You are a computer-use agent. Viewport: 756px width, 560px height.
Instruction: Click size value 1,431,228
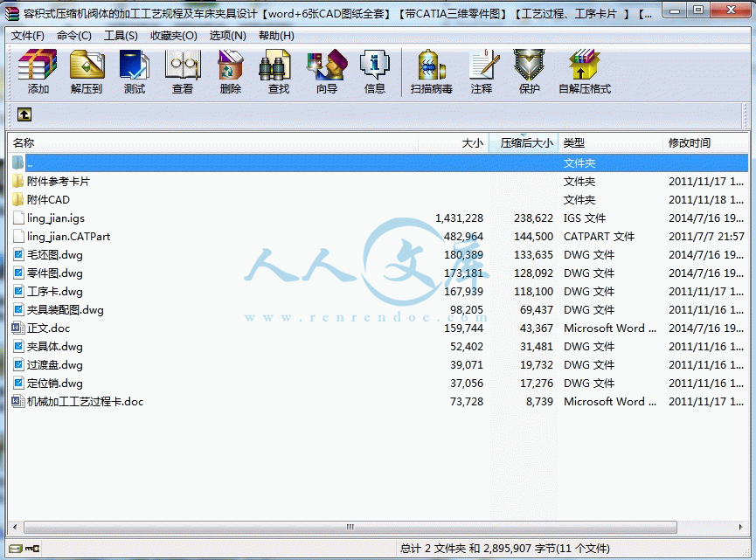459,218
